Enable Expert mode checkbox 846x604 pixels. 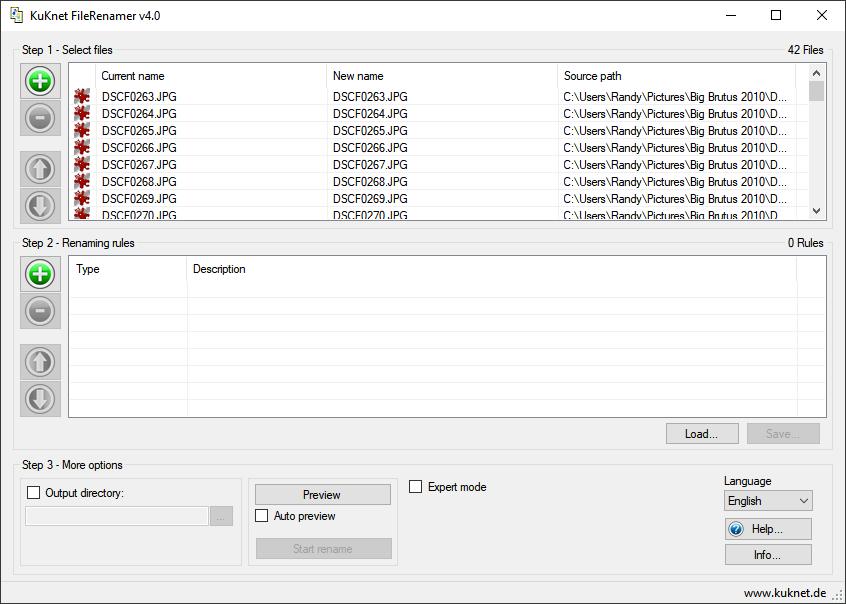tap(415, 486)
